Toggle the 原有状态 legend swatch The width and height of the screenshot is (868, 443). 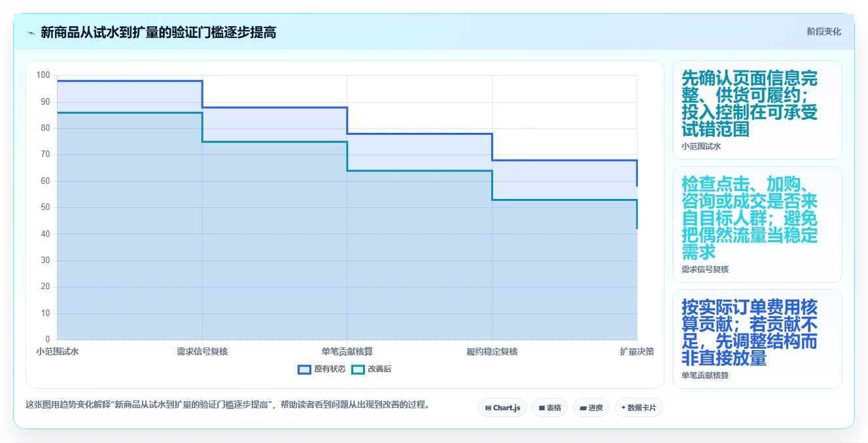coord(304,369)
